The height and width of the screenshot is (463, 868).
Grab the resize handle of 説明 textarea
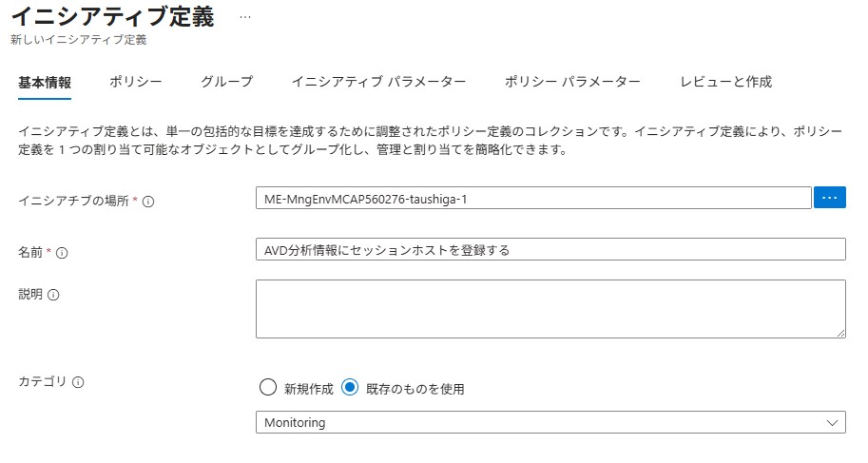pyautogui.click(x=840, y=333)
